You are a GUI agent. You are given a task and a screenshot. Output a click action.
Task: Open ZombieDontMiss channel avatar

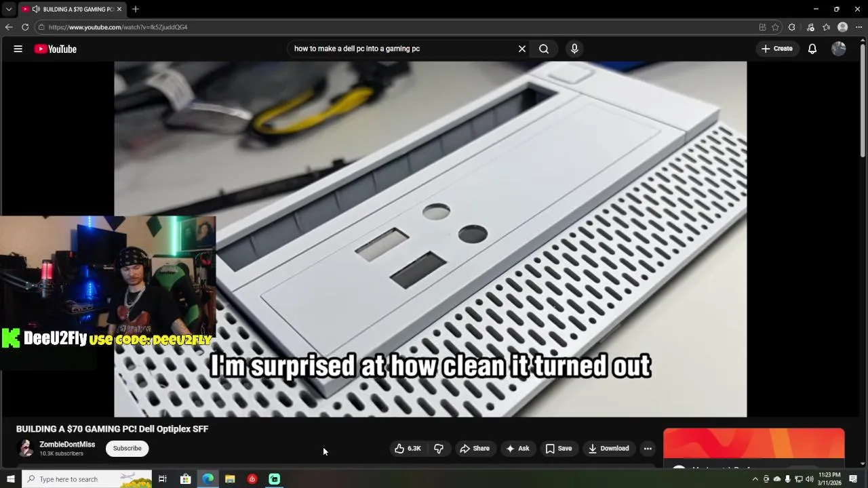point(25,448)
